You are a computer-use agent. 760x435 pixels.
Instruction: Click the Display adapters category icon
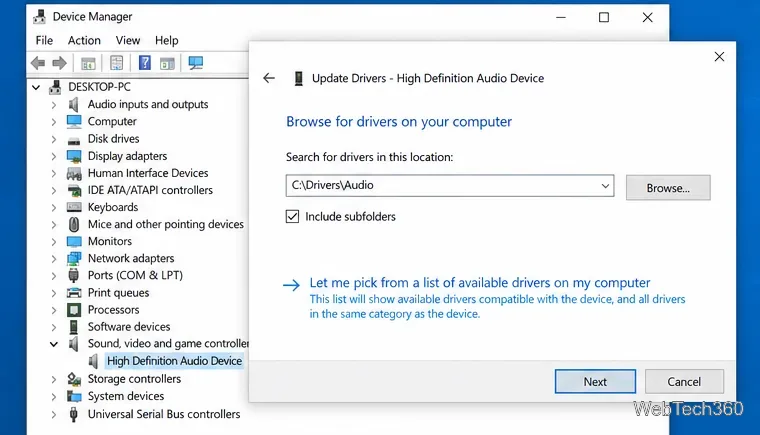(74, 156)
